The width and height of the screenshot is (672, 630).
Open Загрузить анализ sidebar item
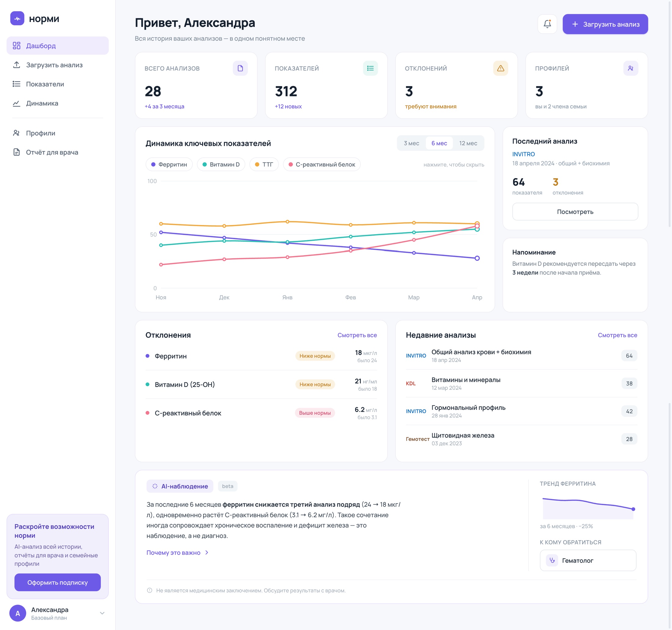pos(57,65)
